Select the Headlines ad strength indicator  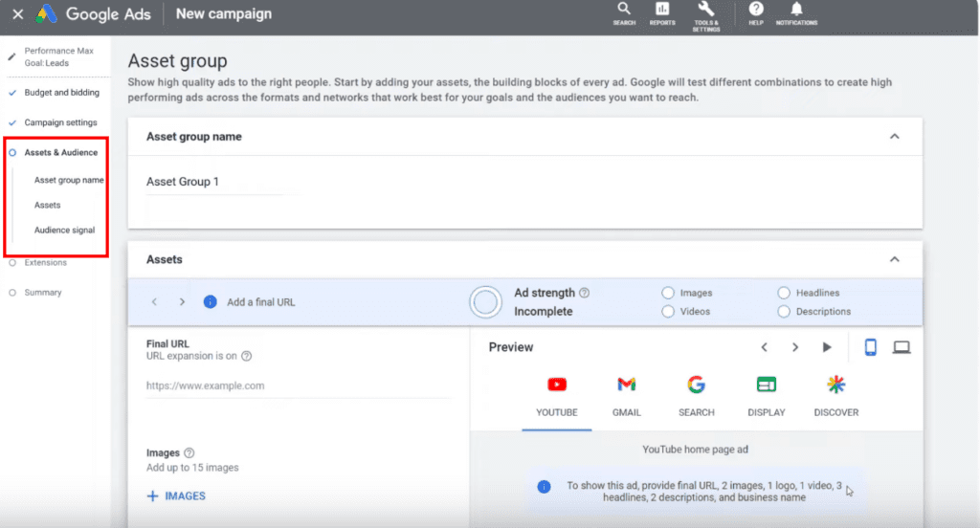[784, 293]
